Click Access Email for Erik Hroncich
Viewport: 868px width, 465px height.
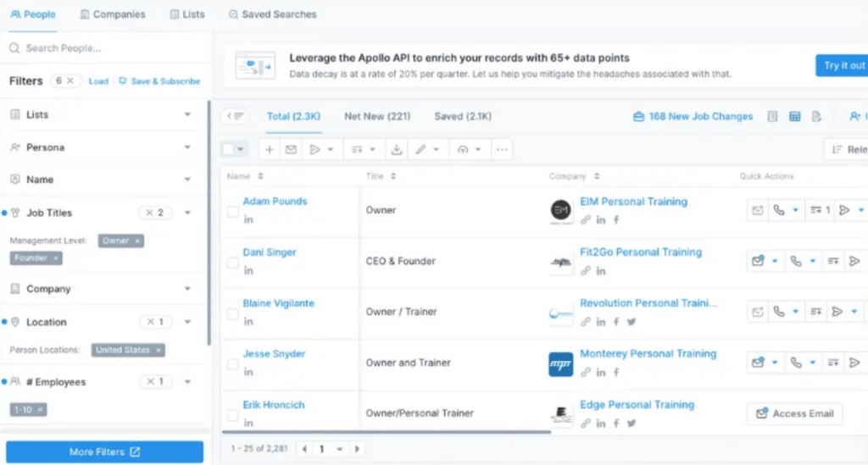(795, 413)
